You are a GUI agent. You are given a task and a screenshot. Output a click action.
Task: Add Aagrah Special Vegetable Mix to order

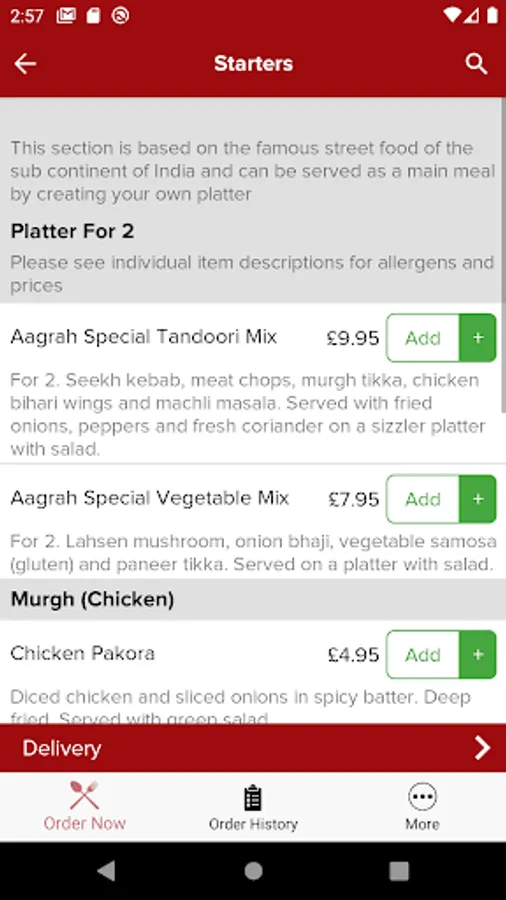pos(423,499)
